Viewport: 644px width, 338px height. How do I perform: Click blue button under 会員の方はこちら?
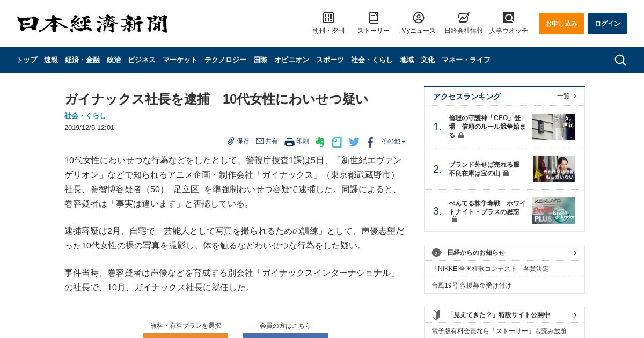(286, 335)
